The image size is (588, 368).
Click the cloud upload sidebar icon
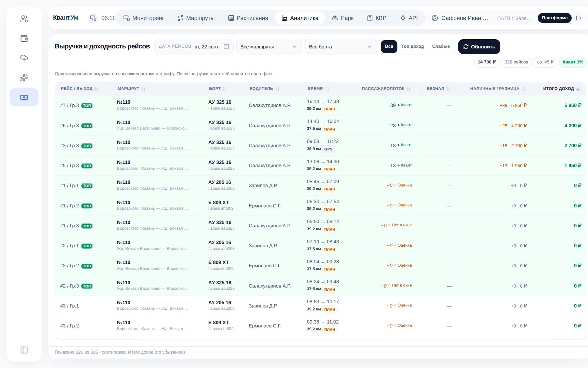pyautogui.click(x=24, y=58)
